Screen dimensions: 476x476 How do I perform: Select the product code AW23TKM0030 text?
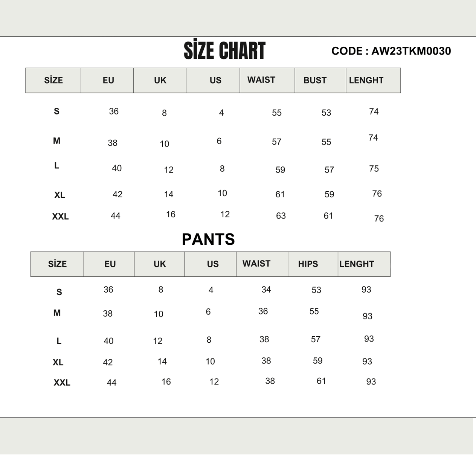pyautogui.click(x=411, y=51)
